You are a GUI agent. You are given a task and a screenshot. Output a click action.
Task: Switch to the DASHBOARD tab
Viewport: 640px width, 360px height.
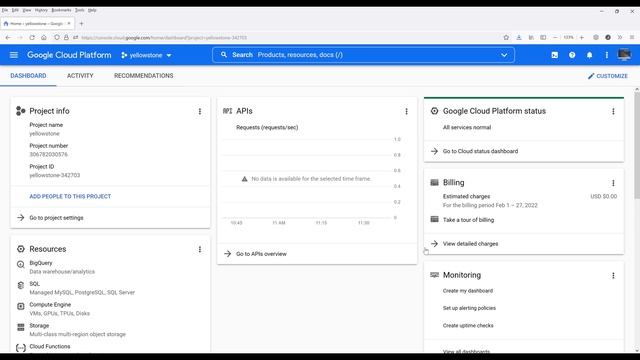click(x=28, y=76)
